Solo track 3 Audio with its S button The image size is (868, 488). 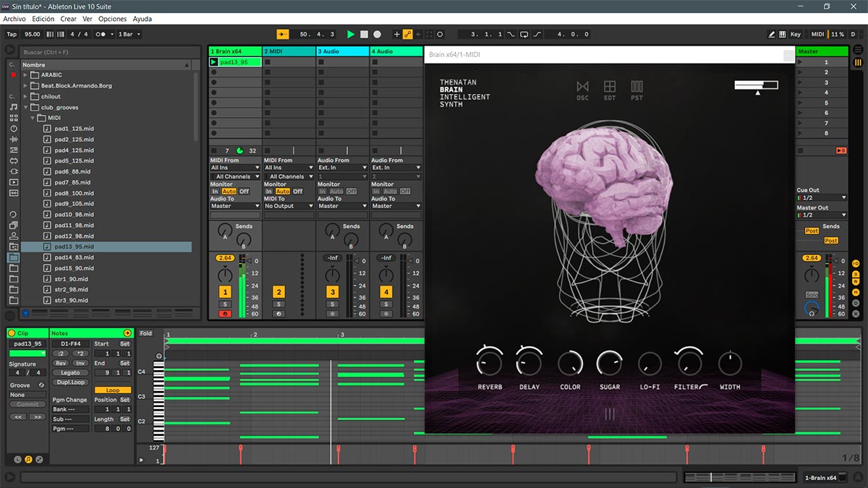(x=332, y=304)
